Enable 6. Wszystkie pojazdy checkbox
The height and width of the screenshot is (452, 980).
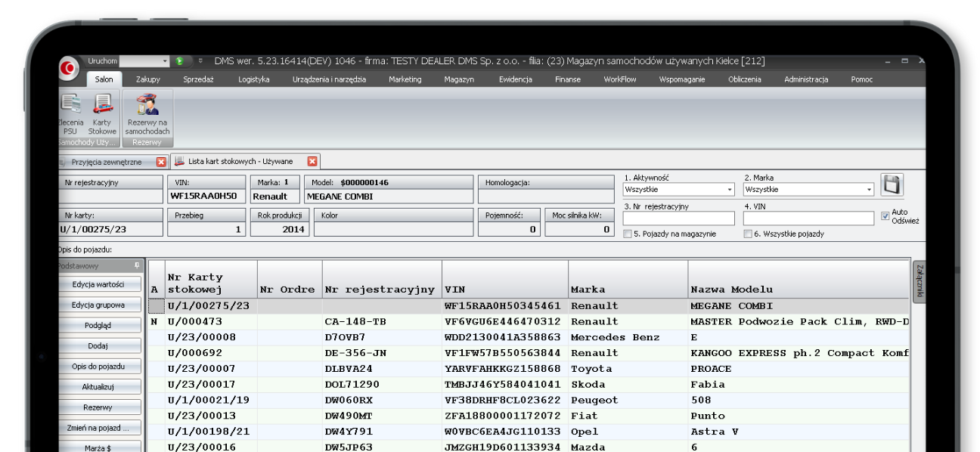click(x=748, y=234)
